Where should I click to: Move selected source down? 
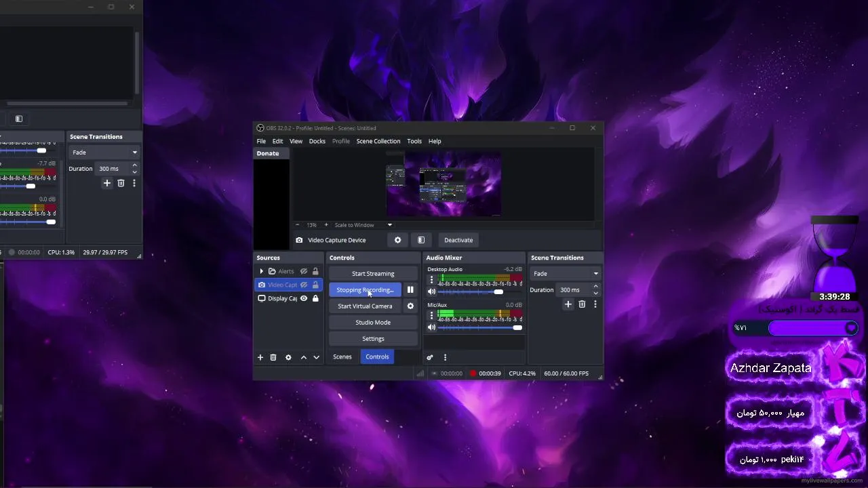tap(316, 357)
